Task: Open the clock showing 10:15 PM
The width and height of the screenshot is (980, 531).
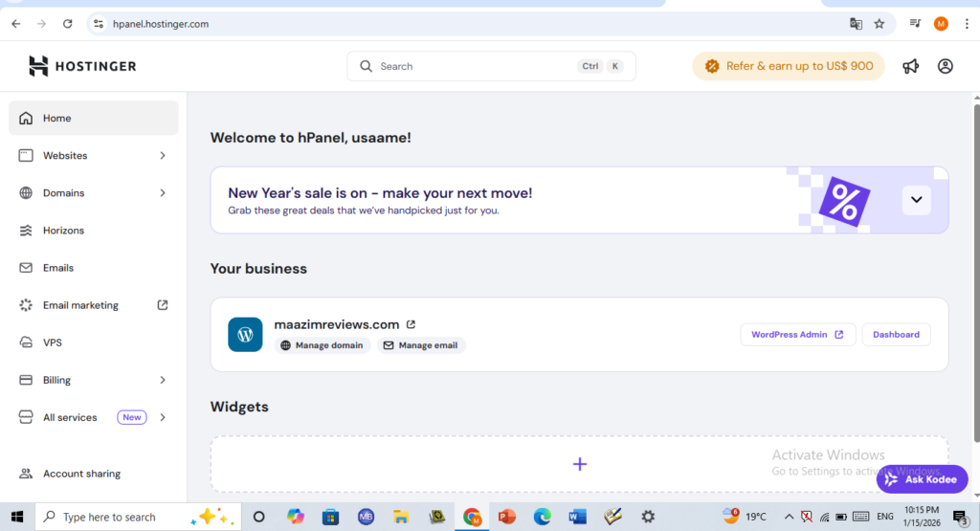Action: [922, 517]
